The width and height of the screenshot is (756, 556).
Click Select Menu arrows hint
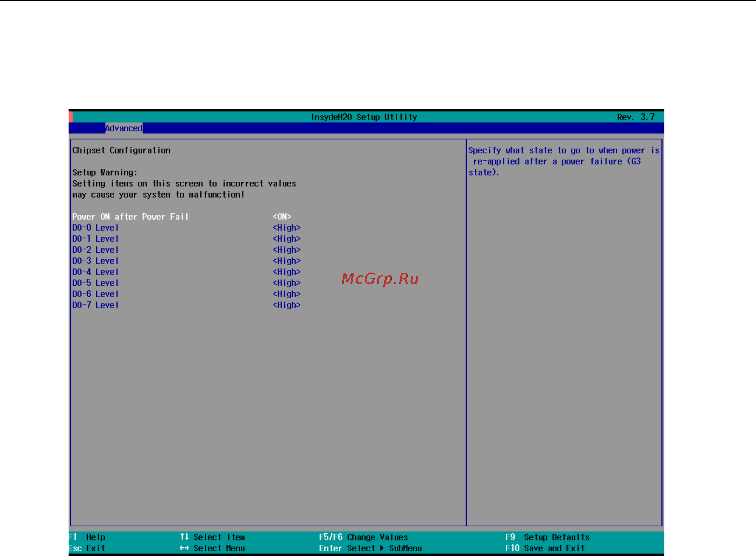(212, 548)
